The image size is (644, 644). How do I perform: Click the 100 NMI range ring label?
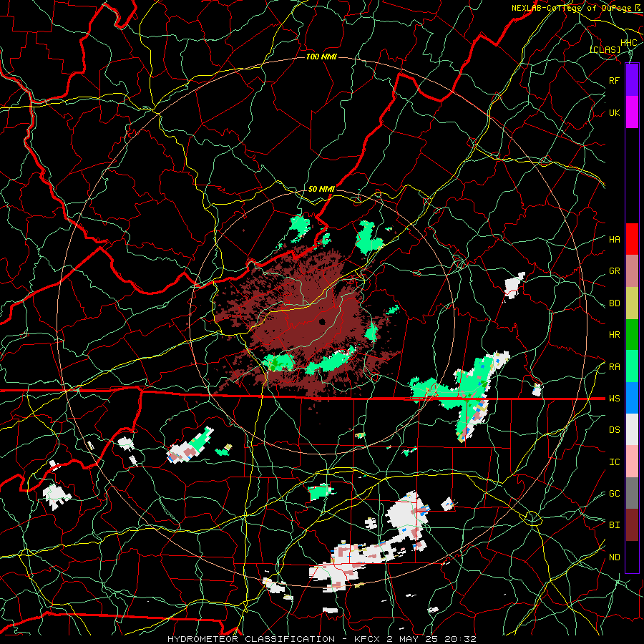(x=321, y=57)
